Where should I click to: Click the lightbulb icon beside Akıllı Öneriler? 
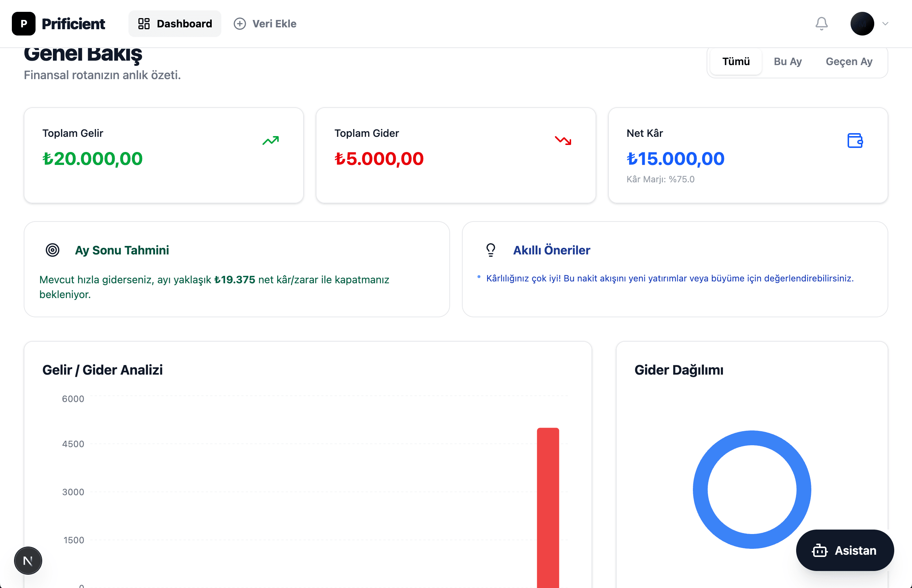(490, 250)
